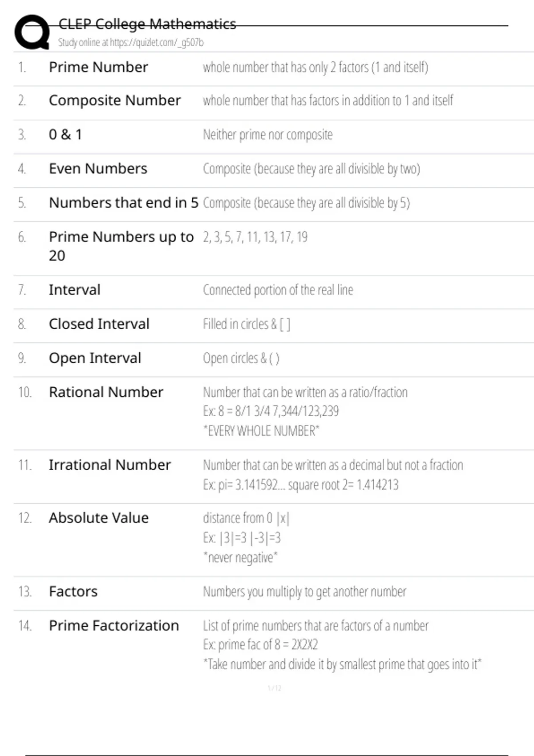
Task: Click the Composite Number term
Action: (115, 101)
